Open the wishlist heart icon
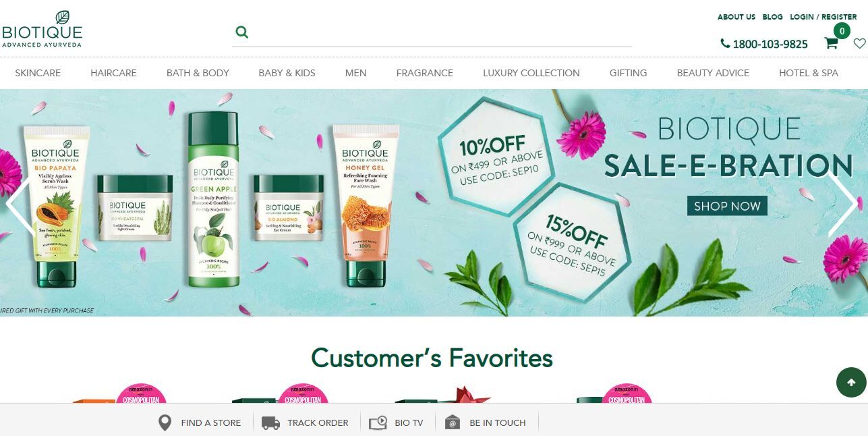 [x=859, y=43]
